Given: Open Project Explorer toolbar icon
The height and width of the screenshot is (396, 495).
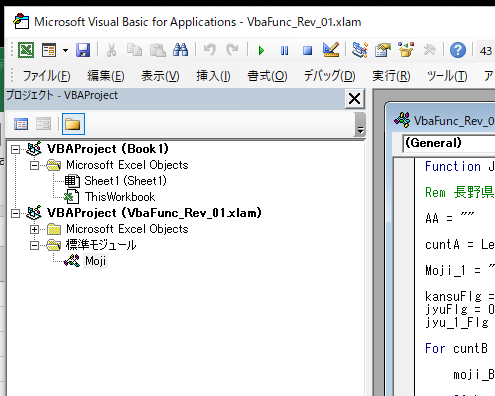Looking at the screenshot, I should 360,51.
